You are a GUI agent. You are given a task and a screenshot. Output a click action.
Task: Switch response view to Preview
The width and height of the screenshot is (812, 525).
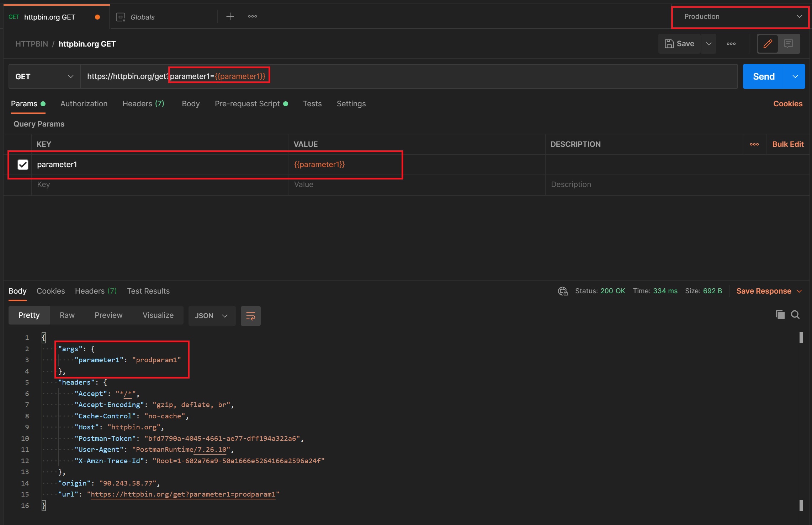coord(108,315)
